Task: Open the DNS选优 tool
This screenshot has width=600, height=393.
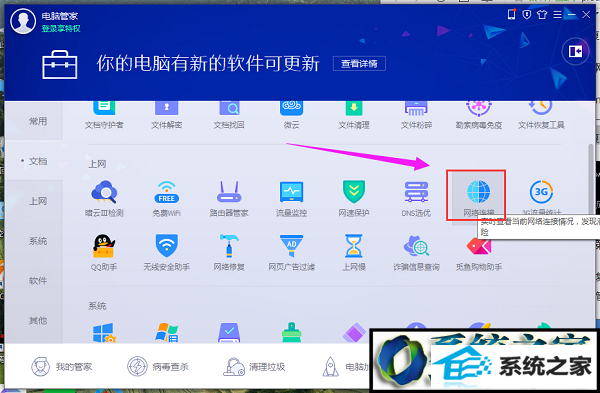Action: (x=416, y=199)
